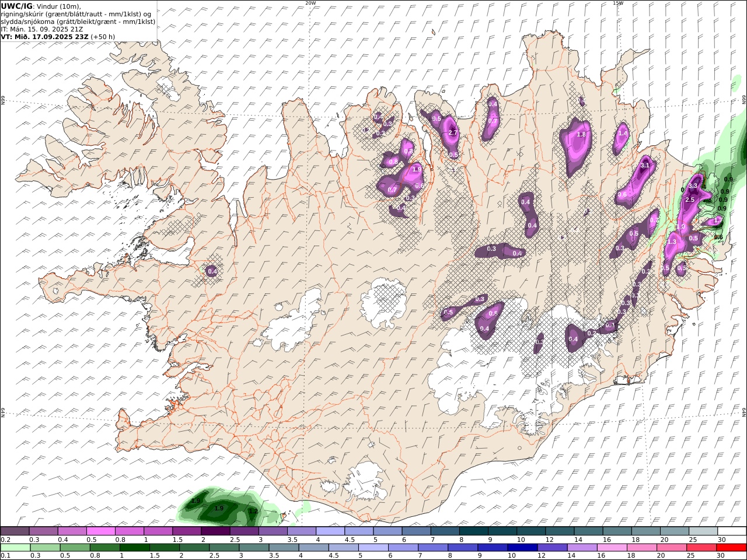Click the 30 label in the lower legend row

(x=721, y=555)
